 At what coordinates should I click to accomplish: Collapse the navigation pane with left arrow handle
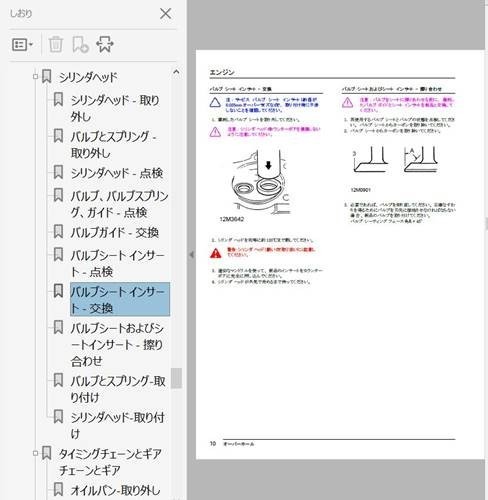[x=191, y=255]
